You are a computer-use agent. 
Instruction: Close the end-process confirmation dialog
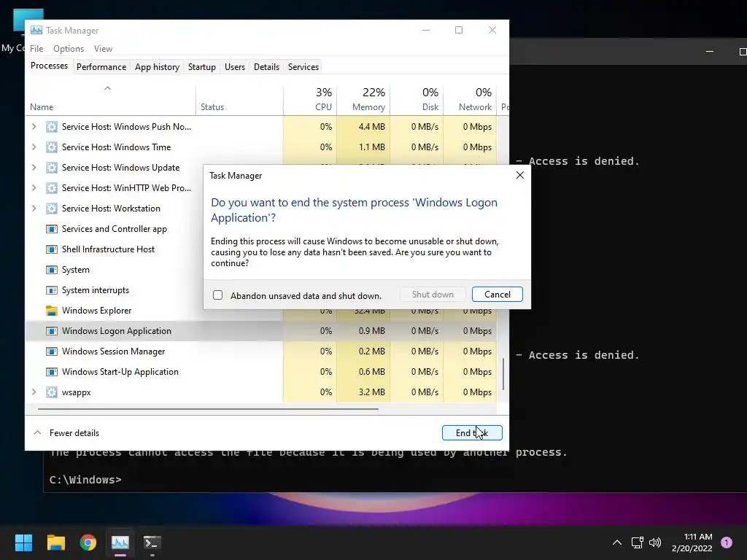pos(519,175)
